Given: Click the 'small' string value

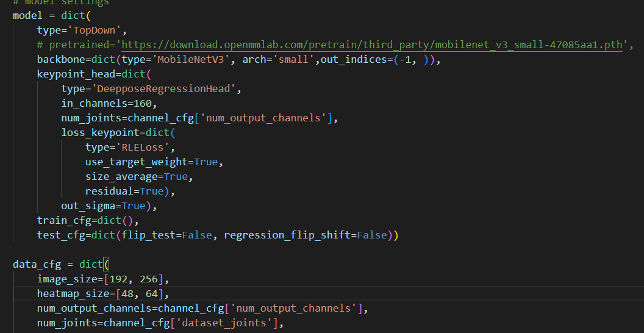Looking at the screenshot, I should click(294, 59).
